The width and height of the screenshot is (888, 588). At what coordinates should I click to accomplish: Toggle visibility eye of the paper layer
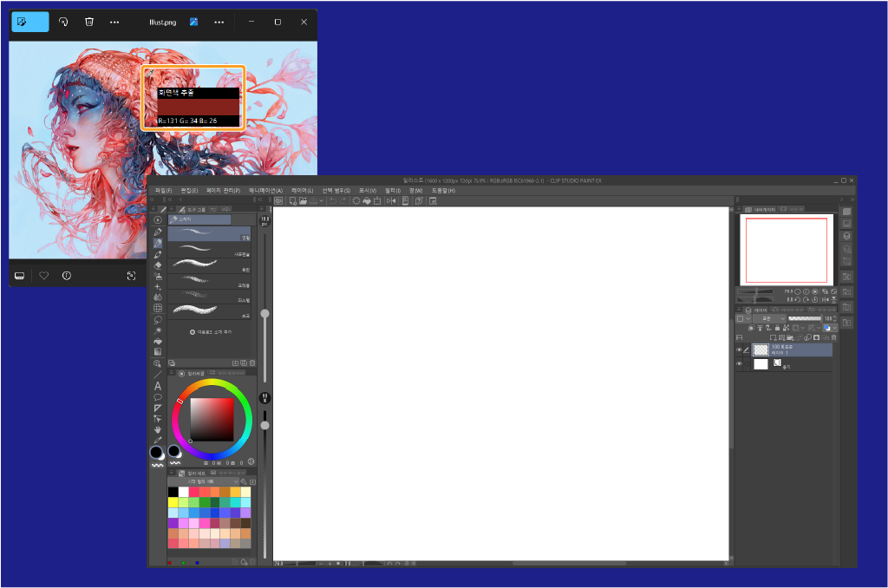(x=739, y=364)
